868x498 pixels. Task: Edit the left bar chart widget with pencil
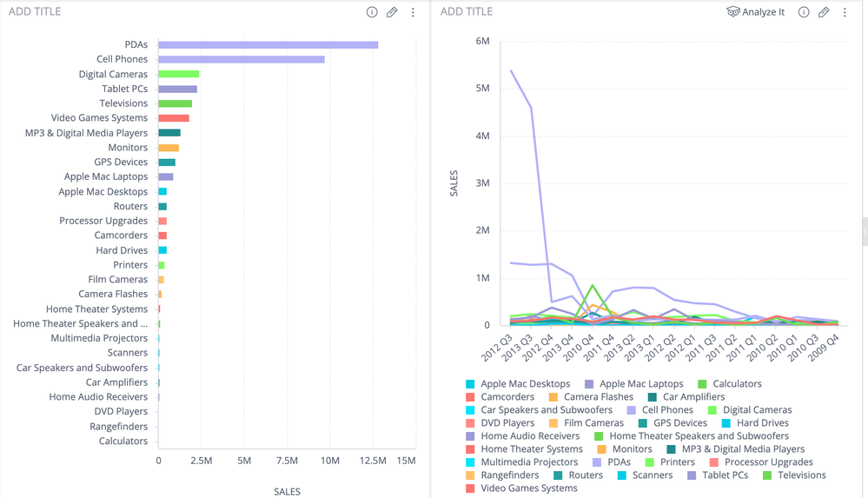[392, 12]
